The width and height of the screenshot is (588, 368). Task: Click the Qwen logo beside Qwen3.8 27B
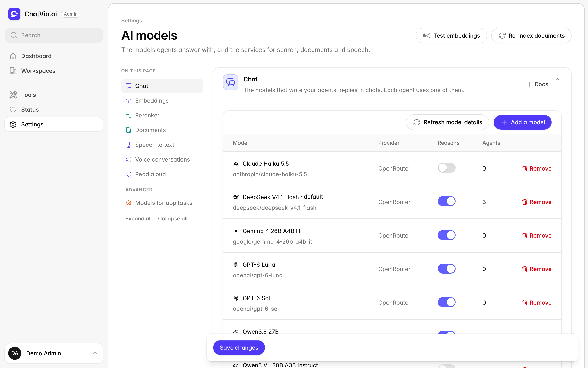[x=236, y=331]
